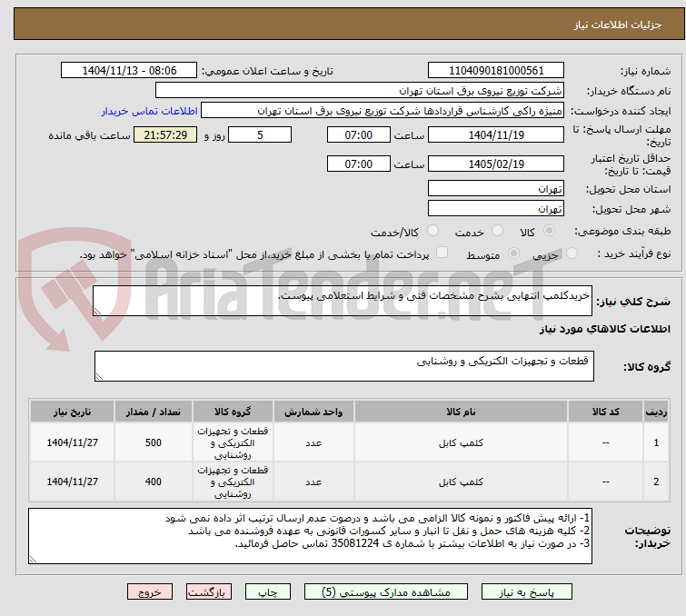Click the واحد شمارش column header
686x616 pixels.
(313, 412)
